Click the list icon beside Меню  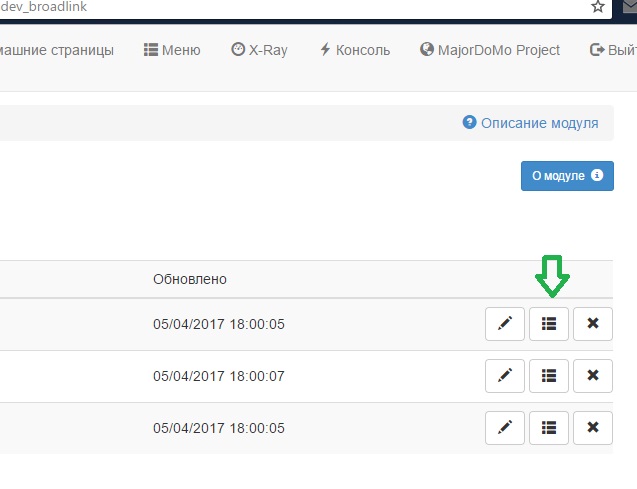pyautogui.click(x=151, y=50)
